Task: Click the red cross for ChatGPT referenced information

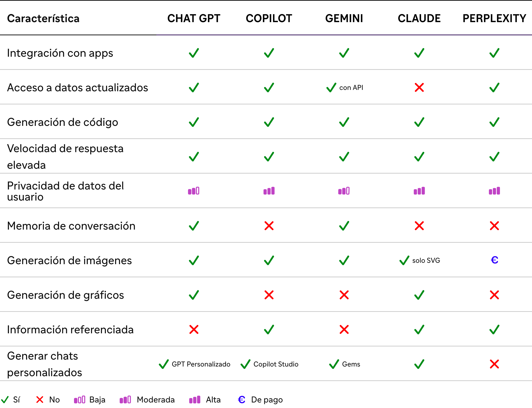Action: pyautogui.click(x=194, y=329)
